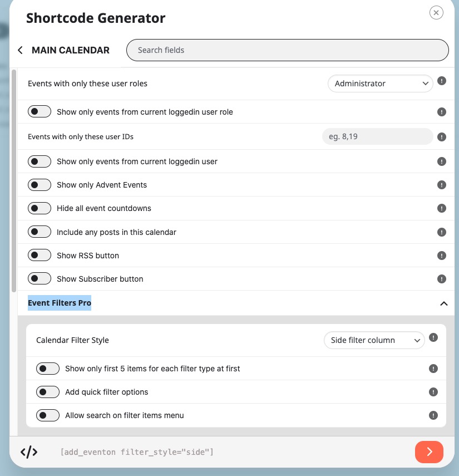This screenshot has height=476, width=459.
Task: Click the code brackets icon beside shortcode
Action: [29, 452]
